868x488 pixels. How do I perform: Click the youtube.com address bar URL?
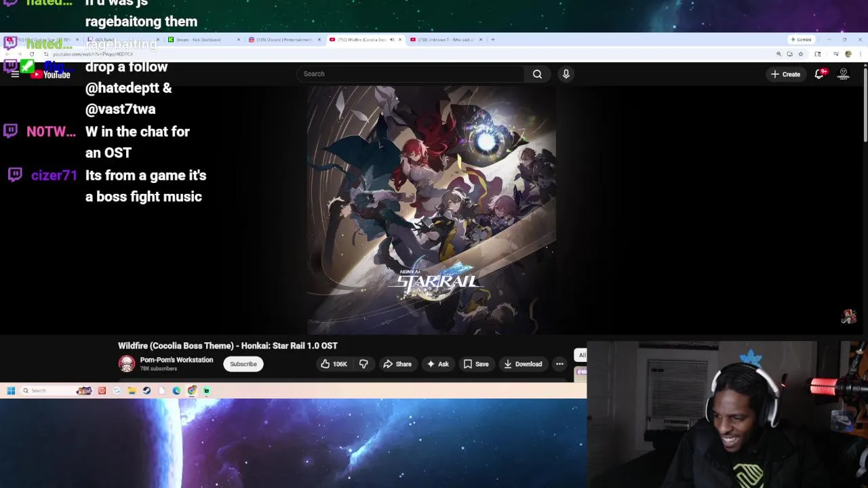94,54
